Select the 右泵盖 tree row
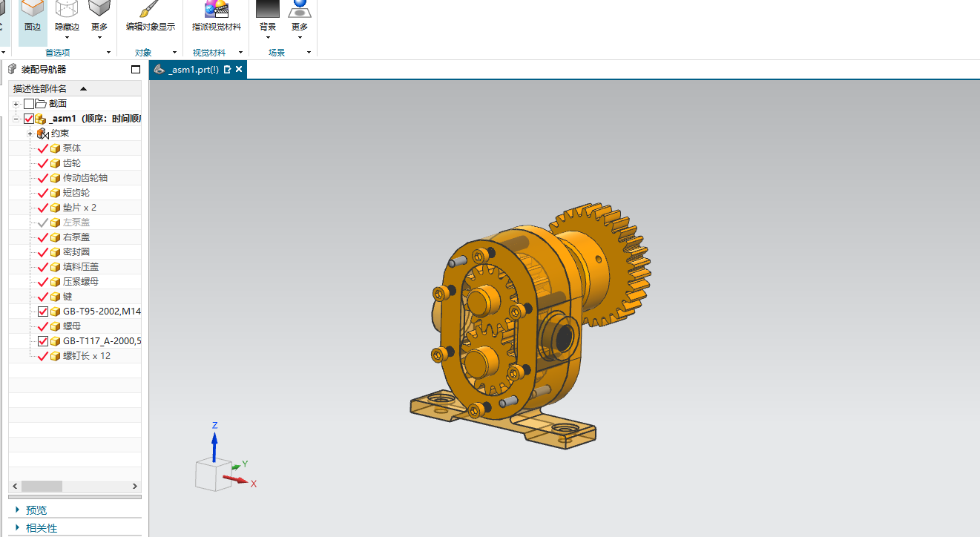The height and width of the screenshot is (537, 980). (x=75, y=237)
